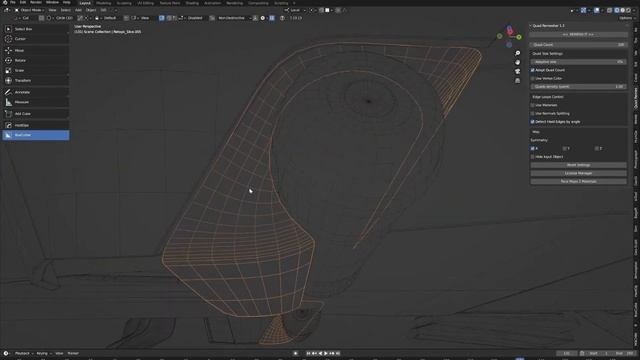
Task: Select the HardOps tool
Action: [x=36, y=125]
